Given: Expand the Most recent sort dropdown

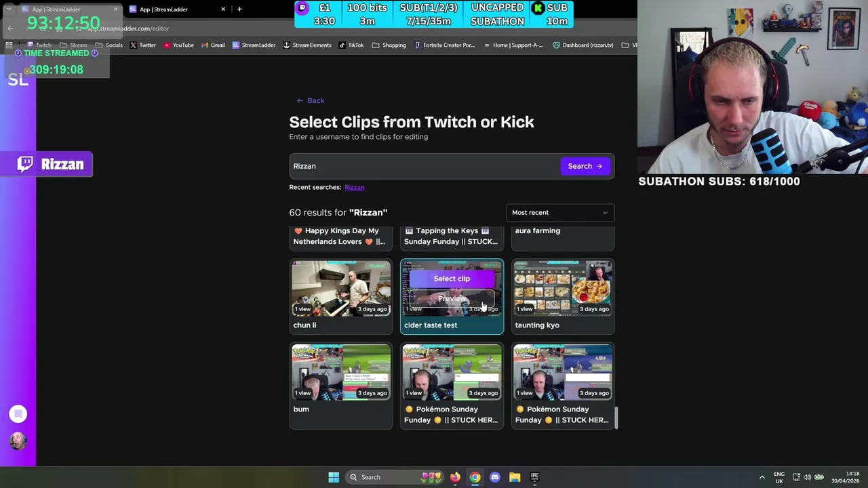Looking at the screenshot, I should point(560,213).
